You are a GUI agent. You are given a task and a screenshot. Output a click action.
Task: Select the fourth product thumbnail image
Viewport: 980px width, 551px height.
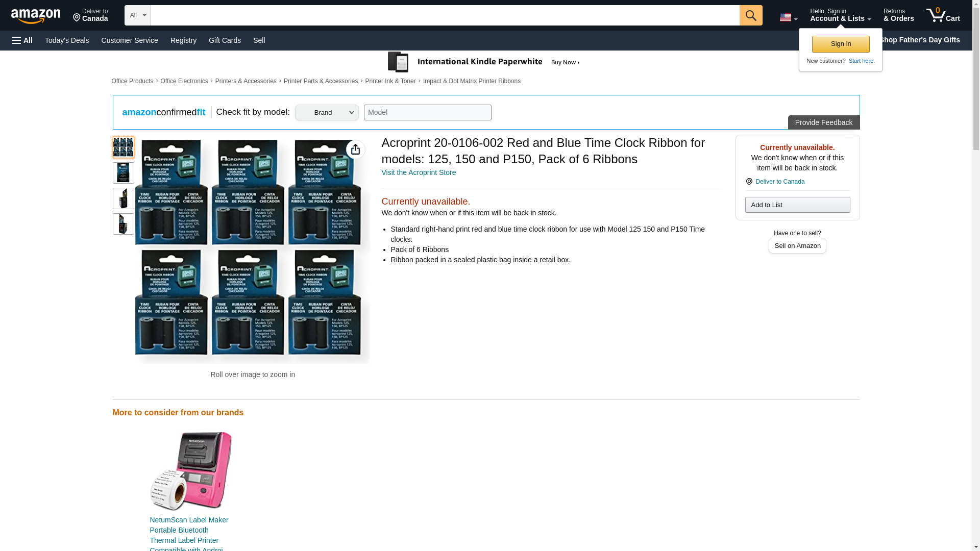(123, 224)
